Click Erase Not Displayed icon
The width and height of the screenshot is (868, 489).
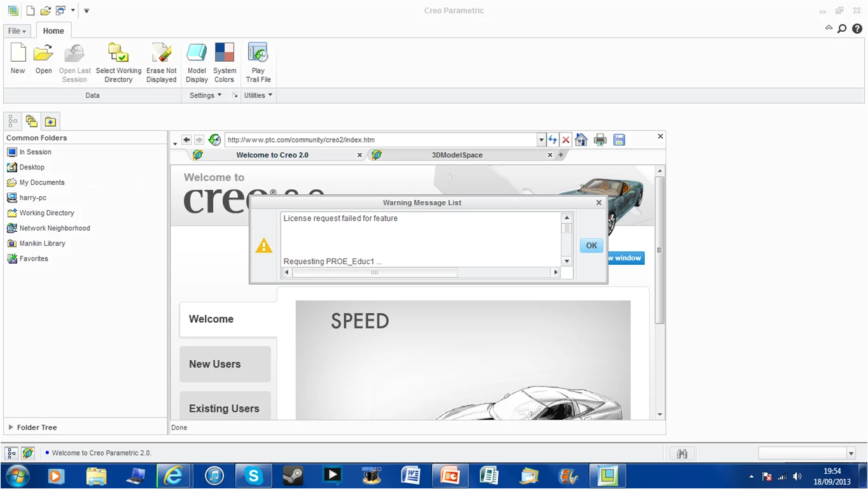[161, 53]
